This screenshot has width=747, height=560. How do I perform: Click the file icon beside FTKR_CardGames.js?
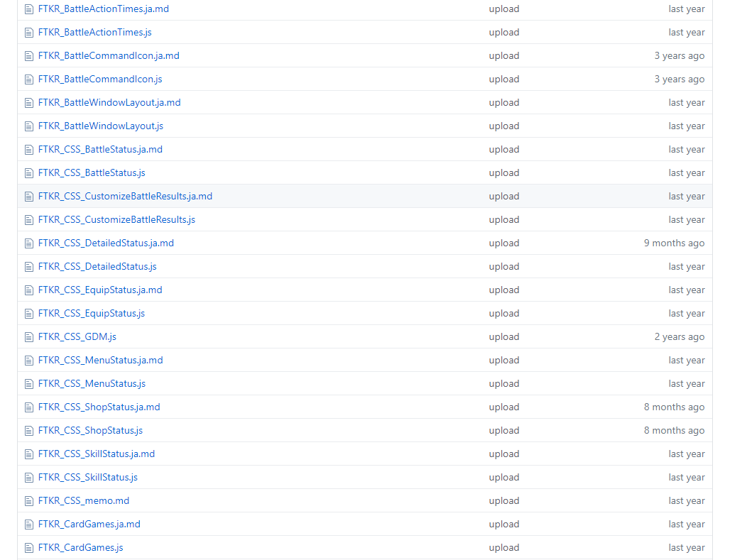29,548
